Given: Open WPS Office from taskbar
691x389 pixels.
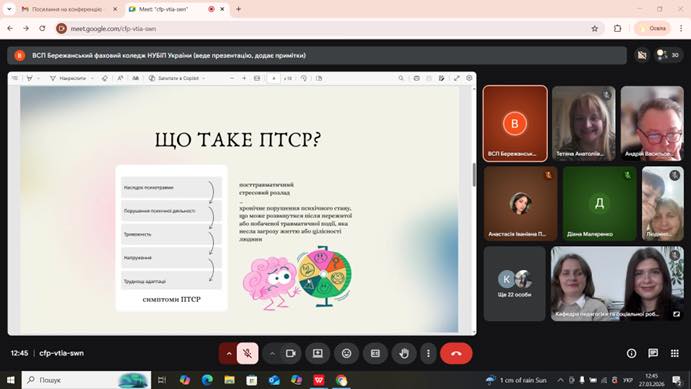Looking at the screenshot, I should pos(319,380).
